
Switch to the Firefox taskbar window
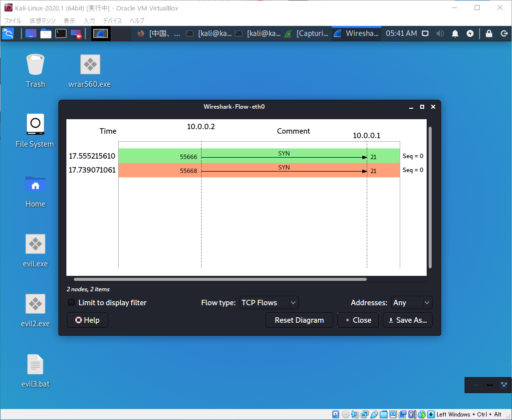158,33
